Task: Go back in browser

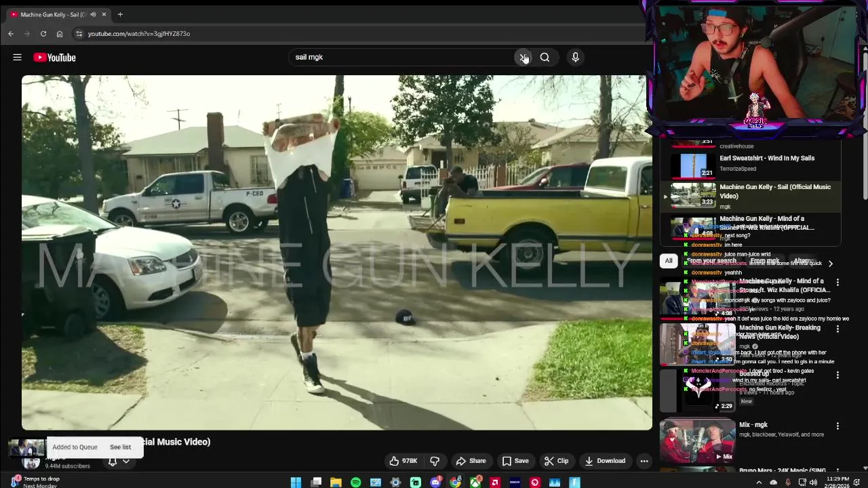Action: [x=11, y=34]
